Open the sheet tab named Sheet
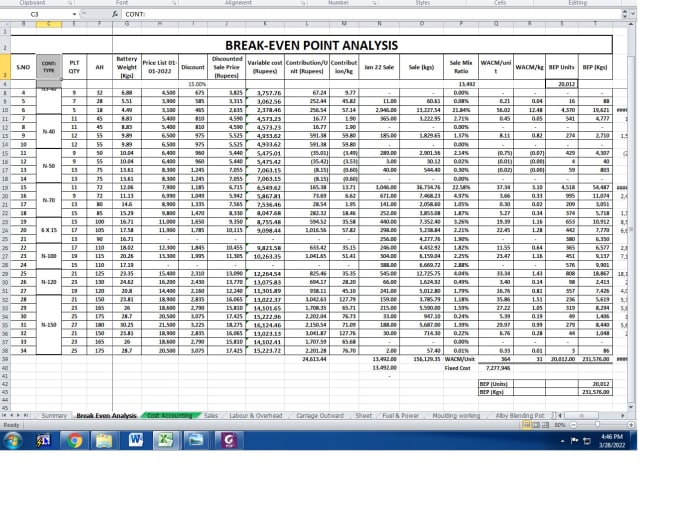 click(x=363, y=415)
